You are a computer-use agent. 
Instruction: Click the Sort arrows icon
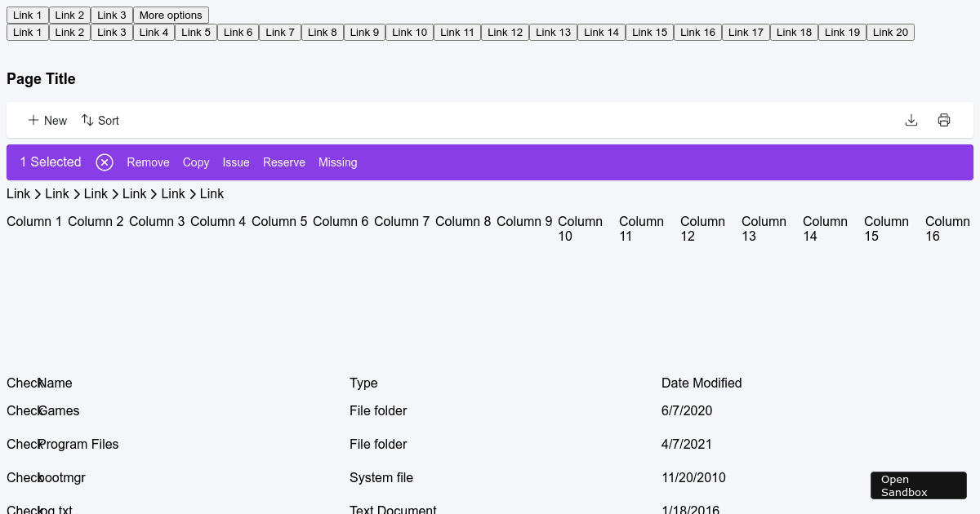(87, 120)
